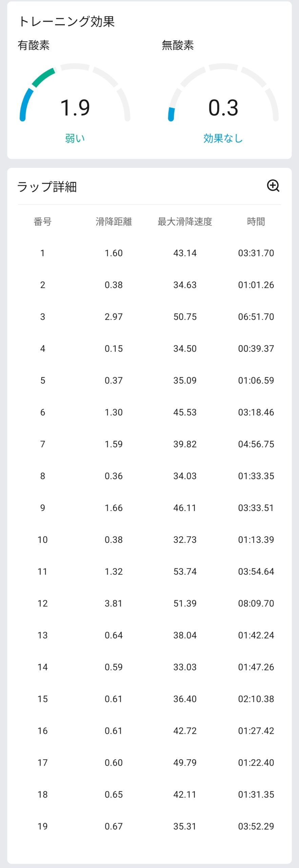Tap the トレーニング効果 heading
The image size is (299, 868).
[x=66, y=21]
